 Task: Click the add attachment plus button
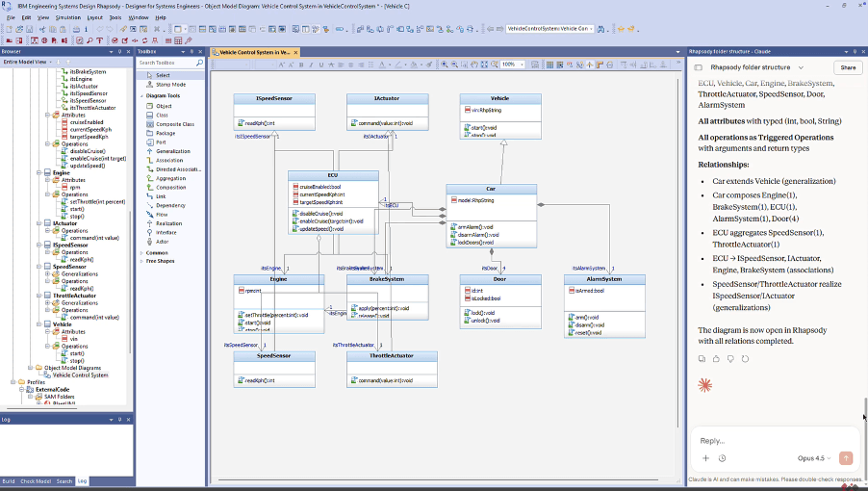(x=705, y=458)
